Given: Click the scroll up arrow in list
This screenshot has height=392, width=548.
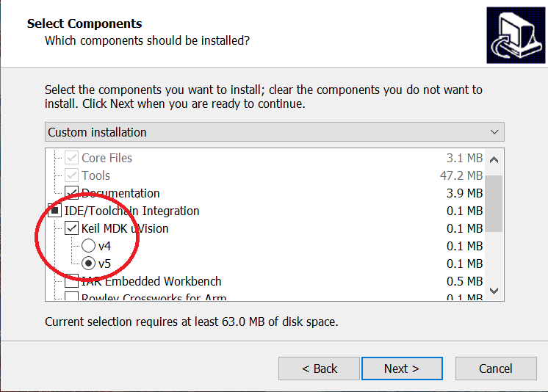Looking at the screenshot, I should coord(494,160).
